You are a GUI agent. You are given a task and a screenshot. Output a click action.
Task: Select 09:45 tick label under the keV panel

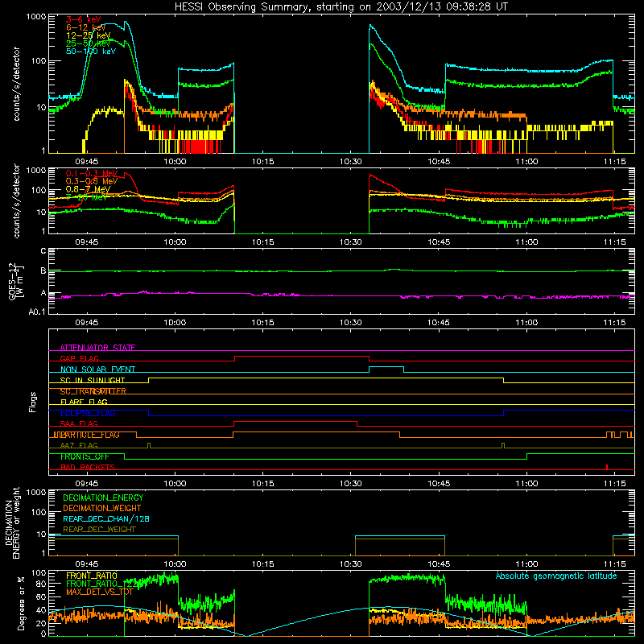[x=87, y=161]
